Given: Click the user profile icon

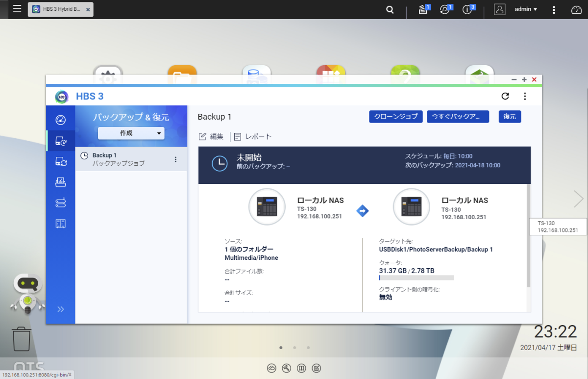Looking at the screenshot, I should tap(499, 9).
